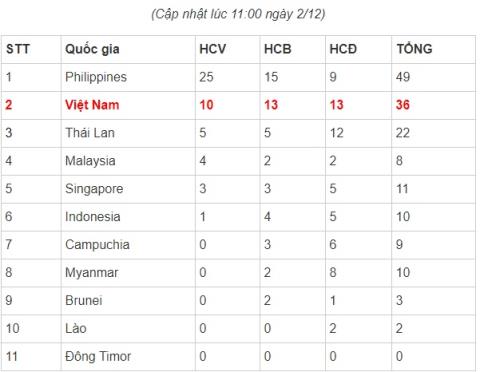
Task: Click the STT column header
Action: pyautogui.click(x=18, y=49)
